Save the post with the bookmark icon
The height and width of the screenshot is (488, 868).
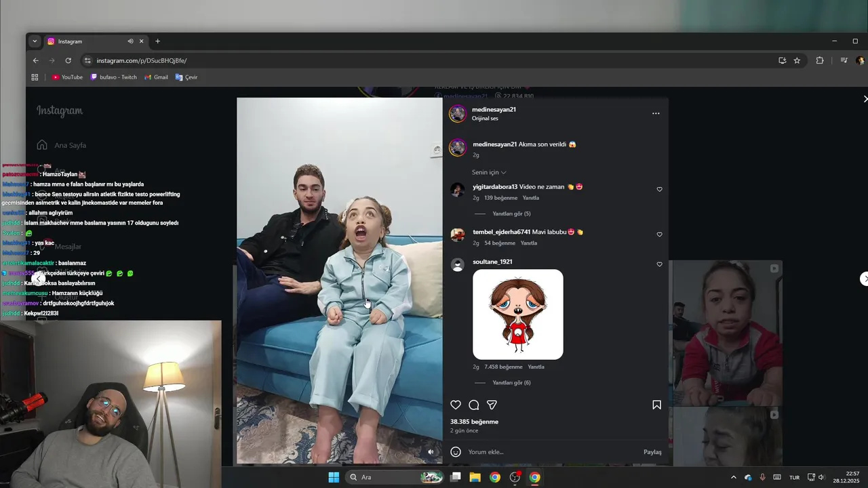tap(656, 405)
